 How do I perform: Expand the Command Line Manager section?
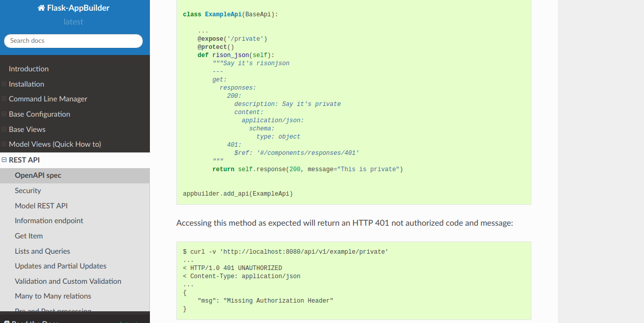[x=4, y=99]
